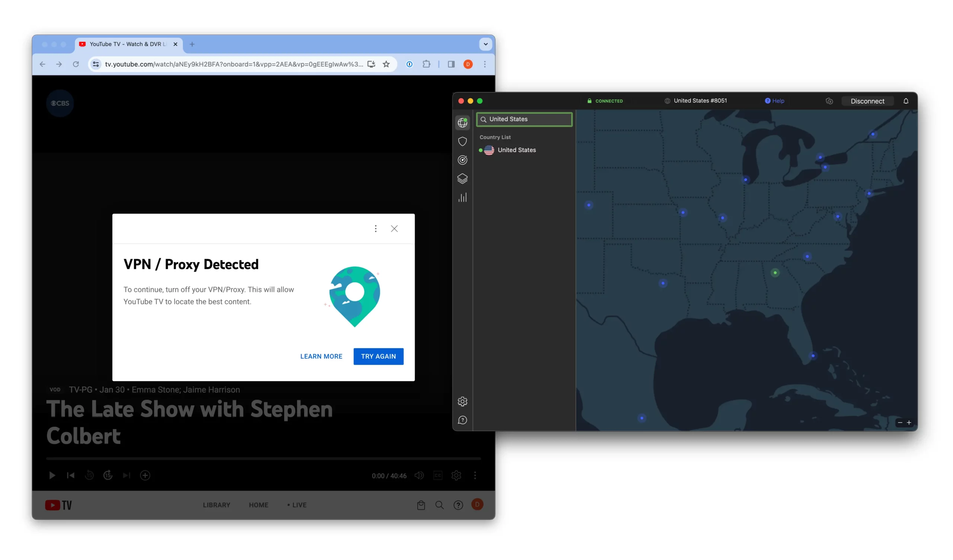Open statistics bar chart icon in VPN sidebar
The width and height of the screenshot is (953, 560).
462,197
